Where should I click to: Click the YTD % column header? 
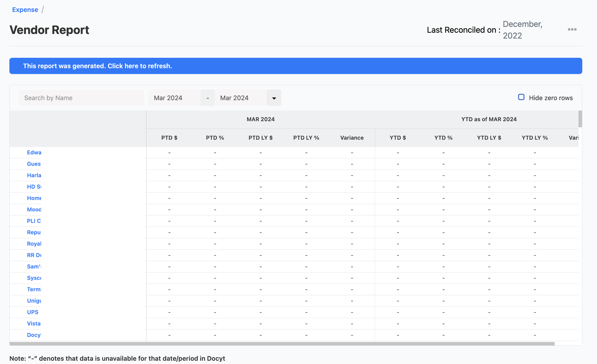pos(444,138)
